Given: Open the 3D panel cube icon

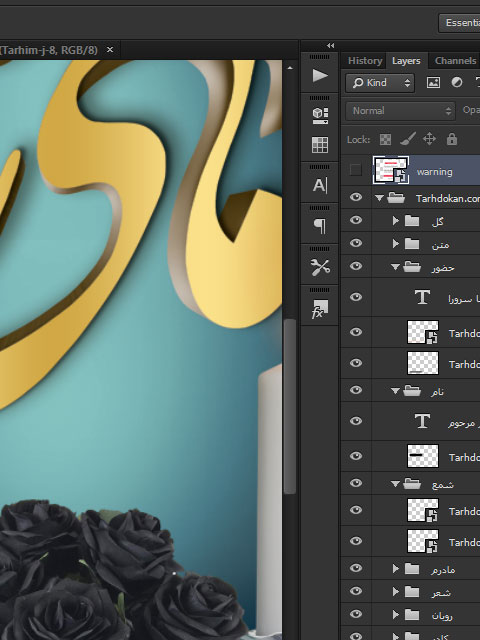Looking at the screenshot, I should (x=320, y=116).
